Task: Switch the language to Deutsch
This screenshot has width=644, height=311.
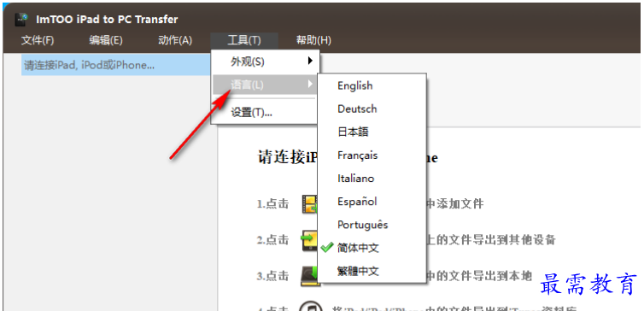Action: pos(372,109)
